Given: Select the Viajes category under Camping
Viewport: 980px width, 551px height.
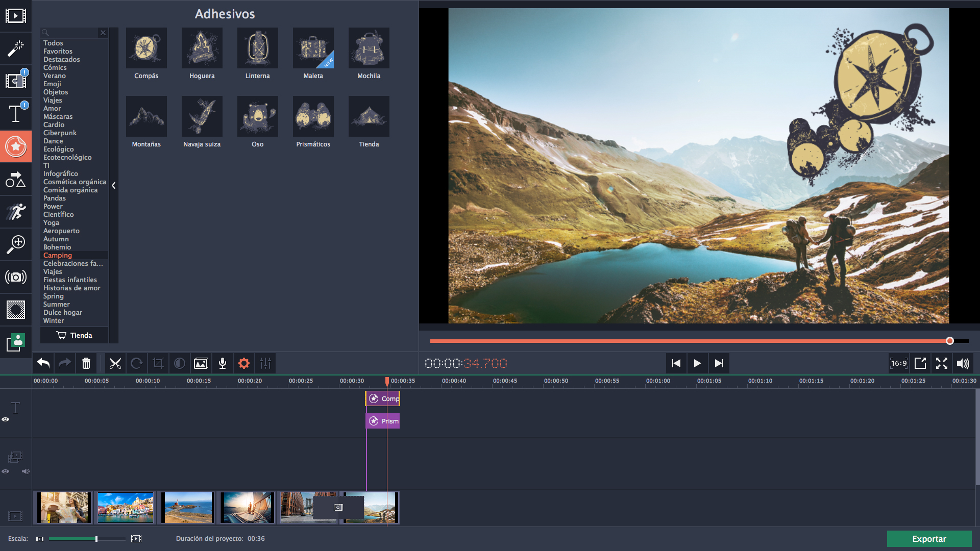Looking at the screenshot, I should 53,271.
